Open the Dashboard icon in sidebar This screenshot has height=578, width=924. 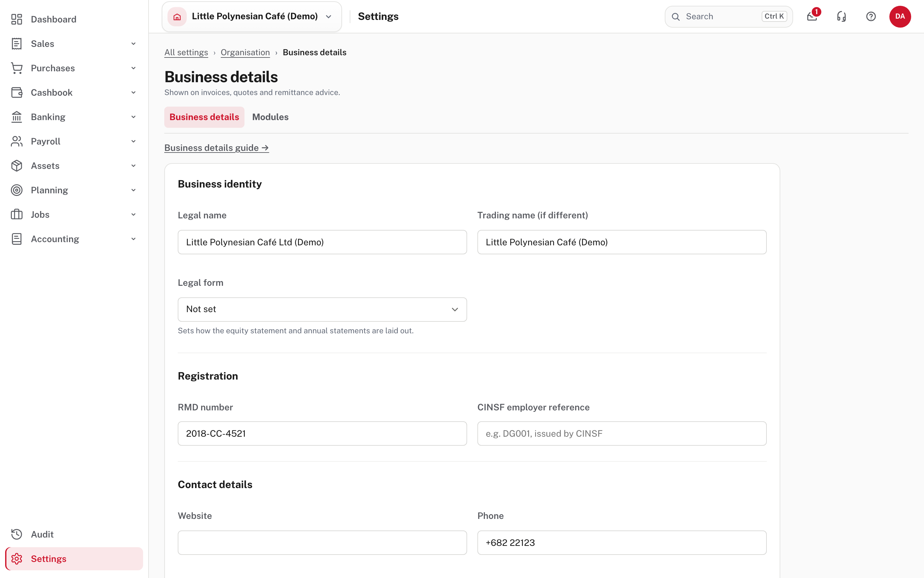click(x=16, y=19)
